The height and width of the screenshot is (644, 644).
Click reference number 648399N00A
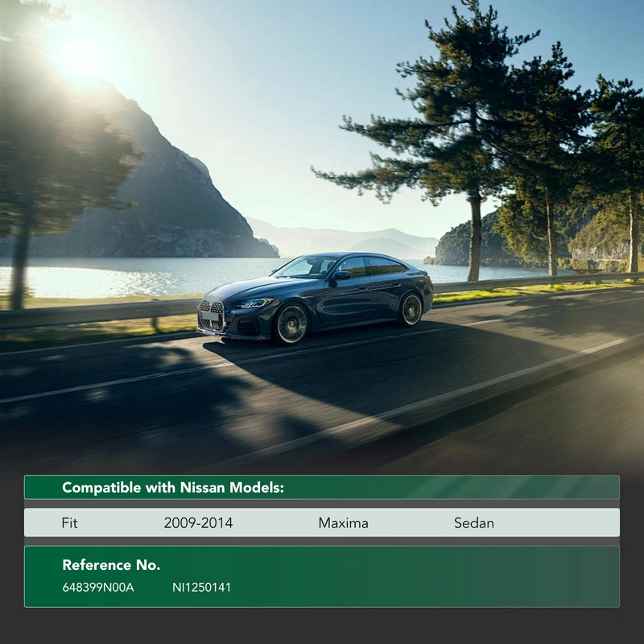(x=98, y=587)
